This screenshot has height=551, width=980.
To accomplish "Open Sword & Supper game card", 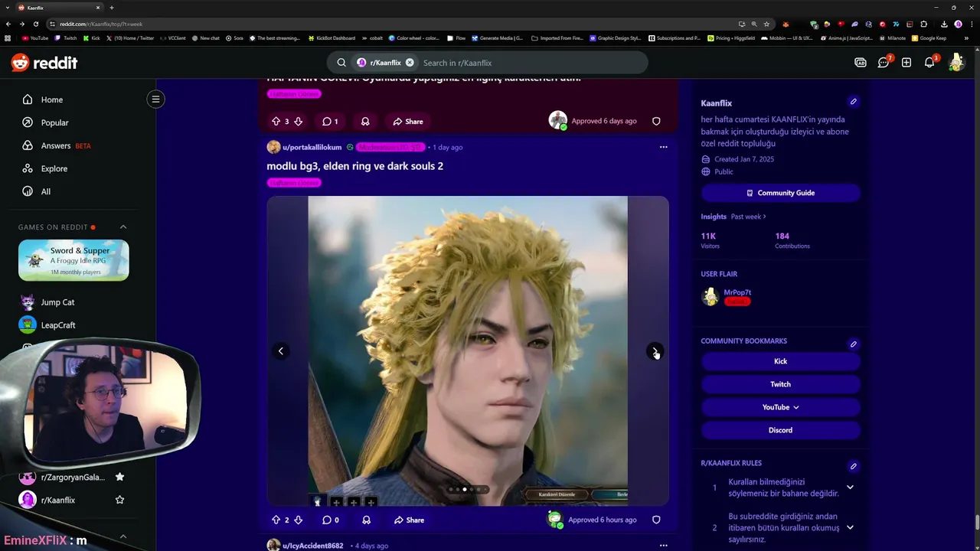I will click(73, 260).
